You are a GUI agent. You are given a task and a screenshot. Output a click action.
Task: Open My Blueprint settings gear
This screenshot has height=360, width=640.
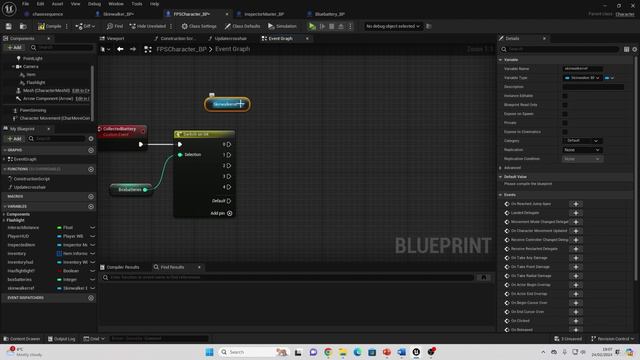[x=91, y=139]
